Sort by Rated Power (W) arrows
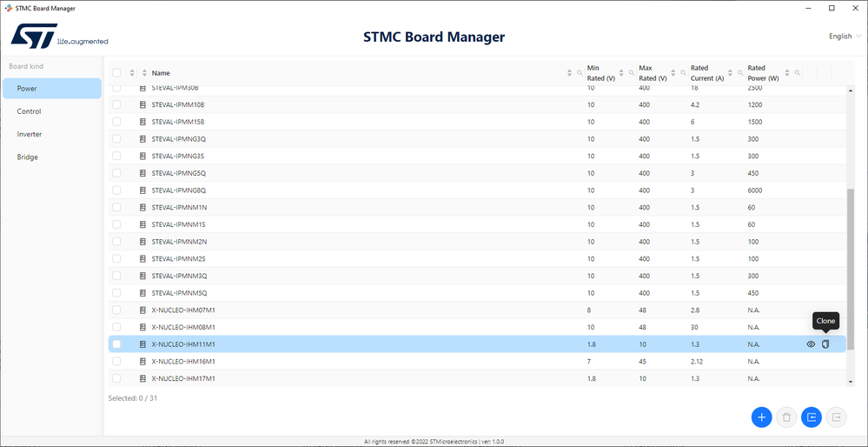Image resolution: width=868 pixels, height=447 pixels. pos(787,73)
